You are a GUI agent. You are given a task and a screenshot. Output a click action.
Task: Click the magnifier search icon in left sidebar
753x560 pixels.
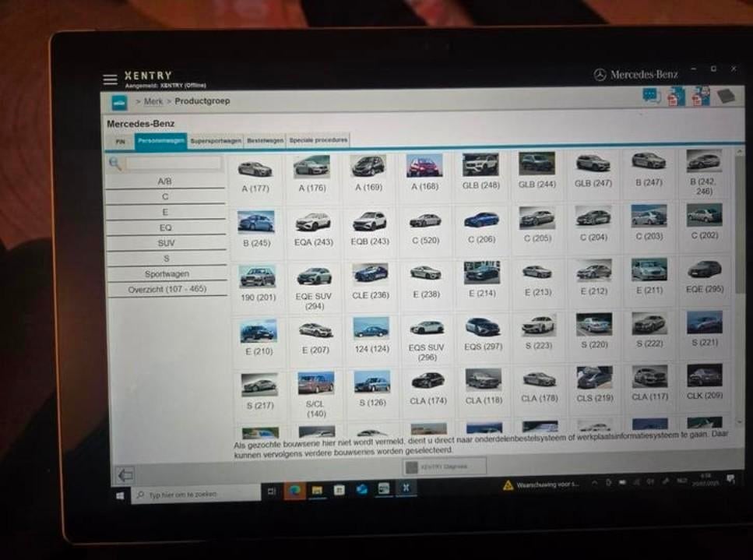coord(115,163)
